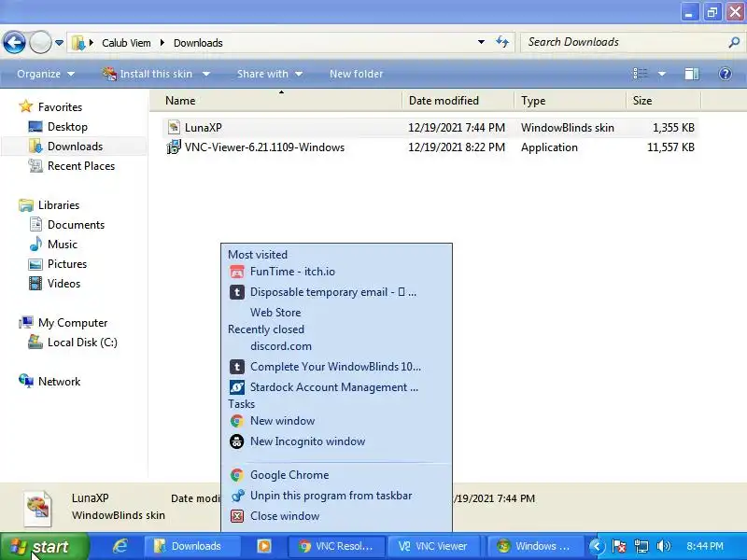Click the greyed Forward navigation button

coord(40,43)
